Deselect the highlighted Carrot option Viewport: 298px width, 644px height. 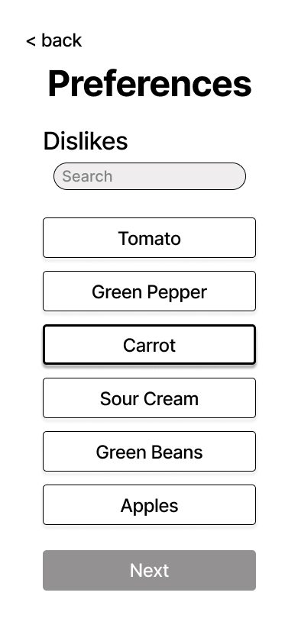coord(149,345)
